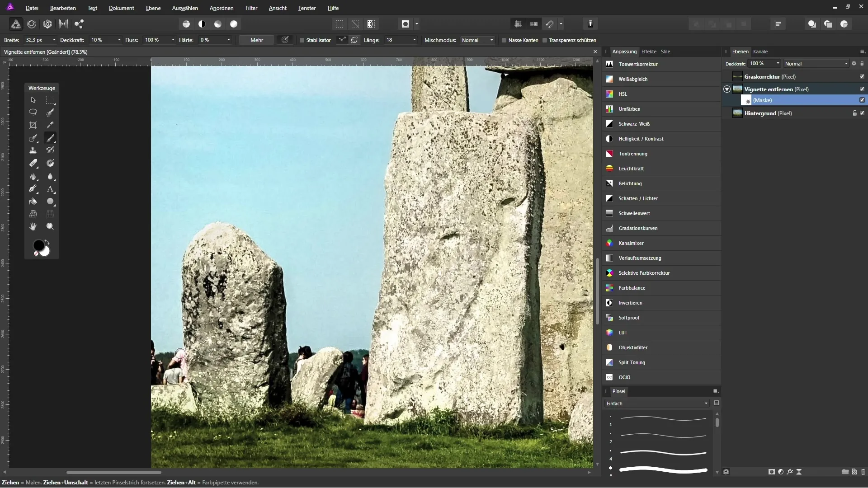Add an HSL adjustment
This screenshot has width=868, height=488.
point(661,94)
